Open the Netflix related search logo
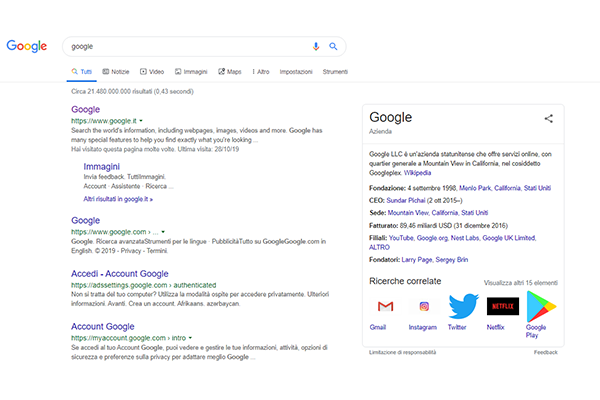The width and height of the screenshot is (600, 400). click(x=503, y=306)
